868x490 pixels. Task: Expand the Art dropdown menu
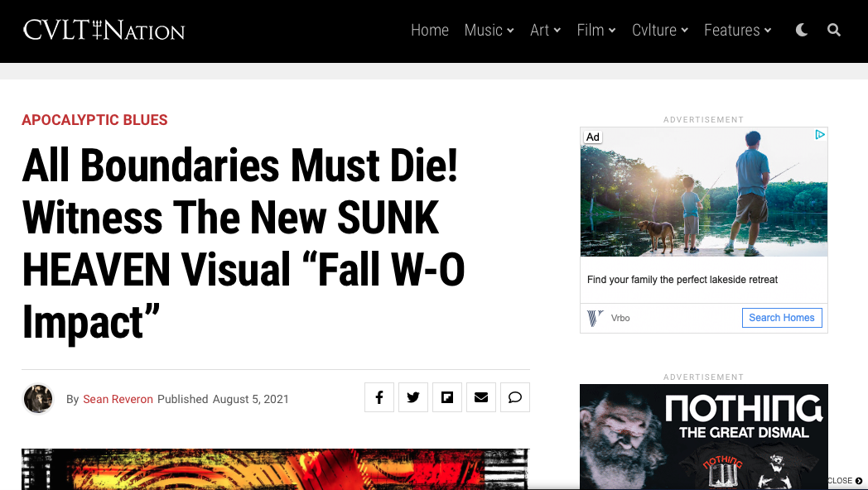pyautogui.click(x=545, y=30)
